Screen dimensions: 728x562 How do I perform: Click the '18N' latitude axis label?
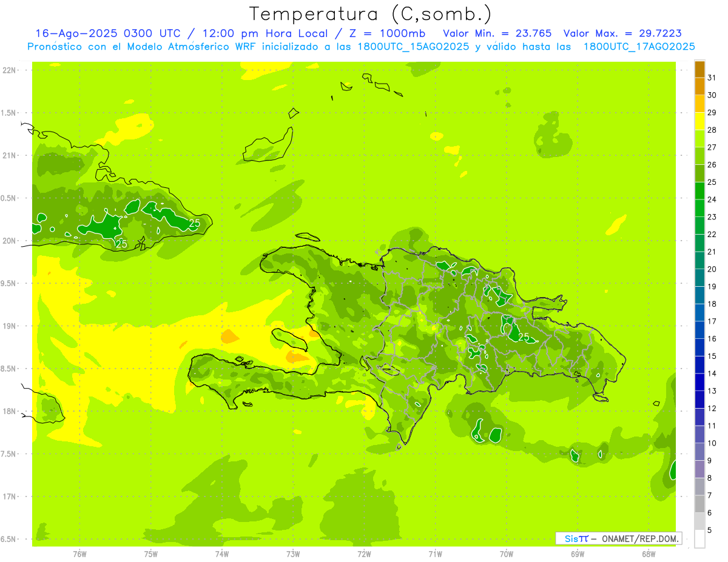tap(10, 411)
